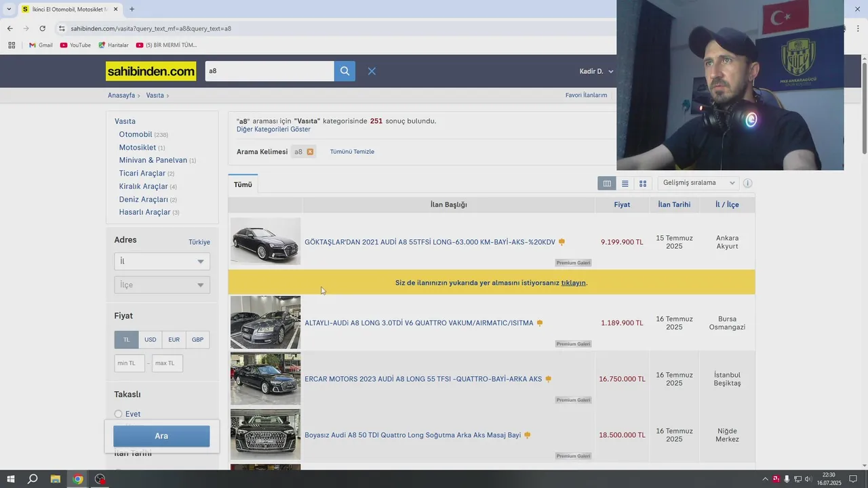868x488 pixels.
Task: Sort by Fiyat column header
Action: click(622, 205)
